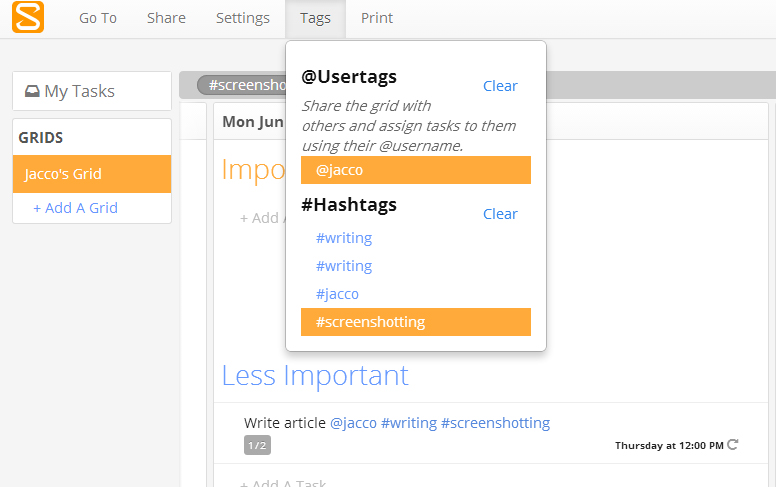Open the Go To menu
Viewport: 776px width, 487px height.
click(x=98, y=18)
